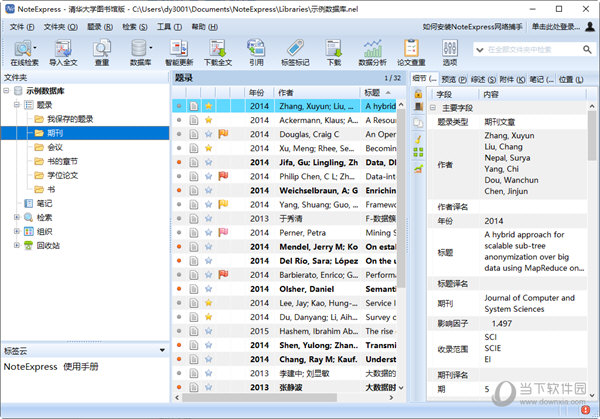Toggle the star on Xu, Meng row
This screenshot has height=419, width=600.
click(208, 148)
